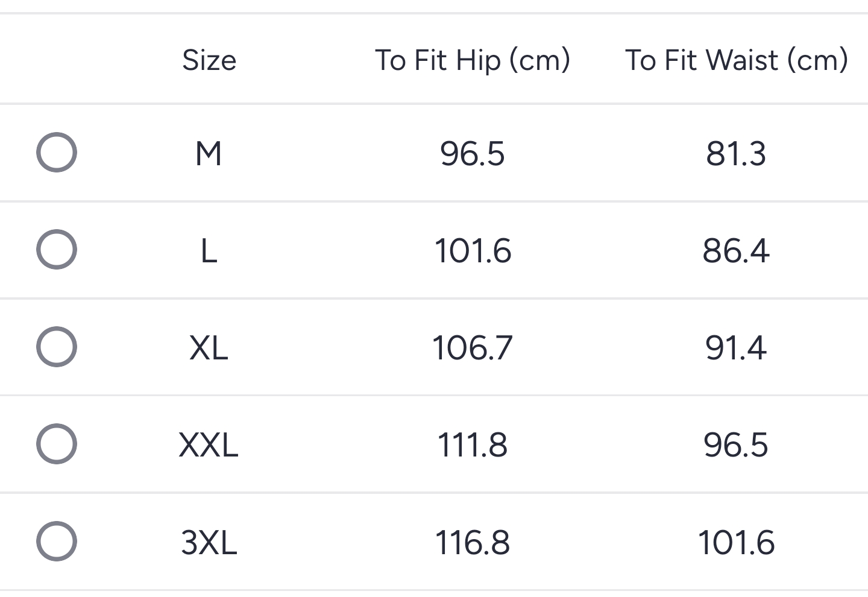Select the XXL size radio button
Viewport: 868px width, 597px height.
(x=57, y=443)
